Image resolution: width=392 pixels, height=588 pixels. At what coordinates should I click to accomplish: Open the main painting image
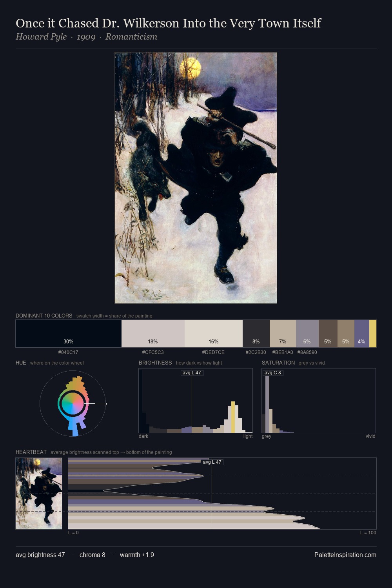pos(196,178)
